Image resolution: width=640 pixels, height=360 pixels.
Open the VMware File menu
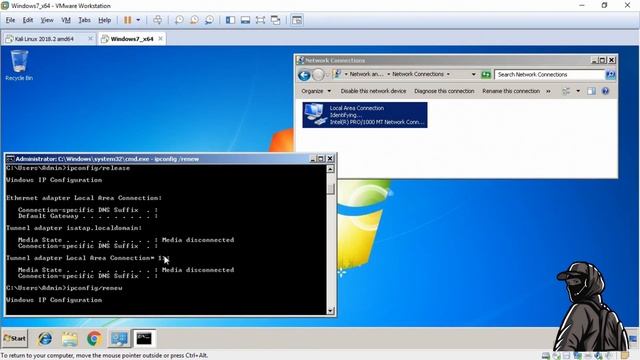click(10, 20)
